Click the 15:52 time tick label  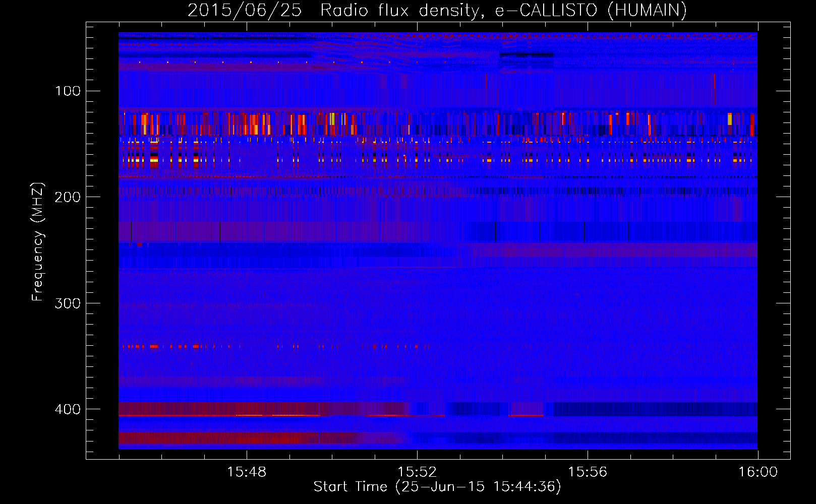point(417,472)
